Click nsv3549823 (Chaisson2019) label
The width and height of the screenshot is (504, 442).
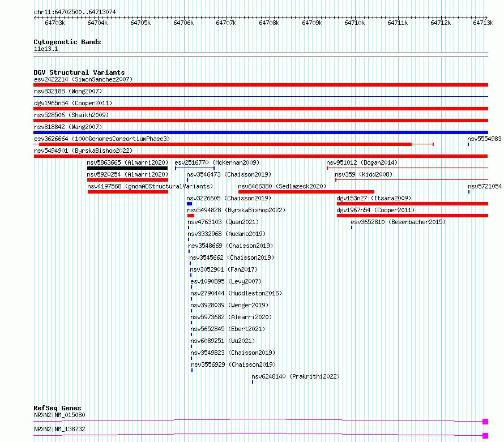(233, 353)
